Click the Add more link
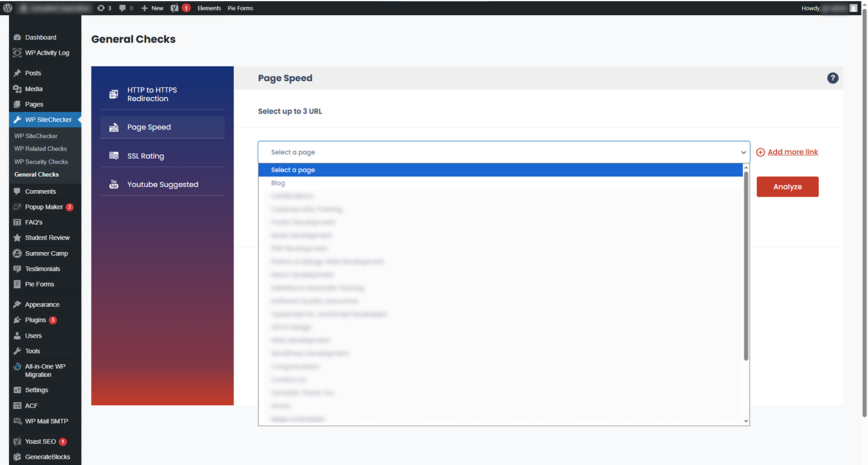 [792, 152]
